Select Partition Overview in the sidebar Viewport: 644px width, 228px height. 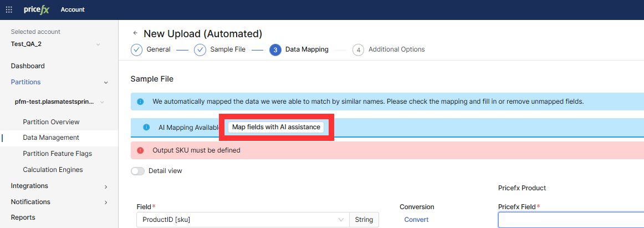pos(51,122)
